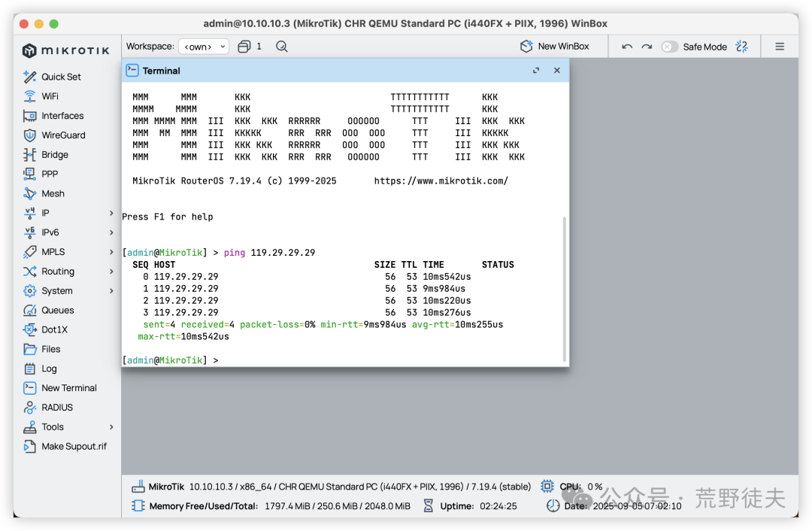Select the Files menu label
This screenshot has height=531, width=812.
[x=51, y=349]
